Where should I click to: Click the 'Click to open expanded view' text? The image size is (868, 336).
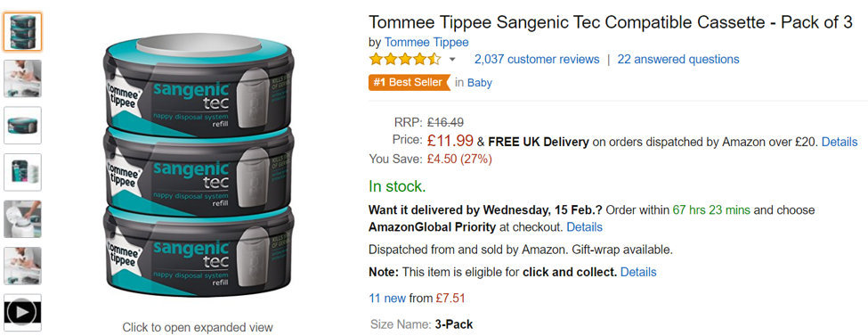pyautogui.click(x=198, y=327)
